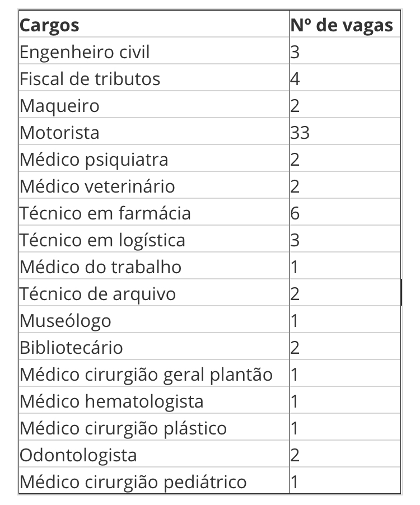Select the 33 vacancies cell
The height and width of the screenshot is (505, 420).
pyautogui.click(x=300, y=133)
